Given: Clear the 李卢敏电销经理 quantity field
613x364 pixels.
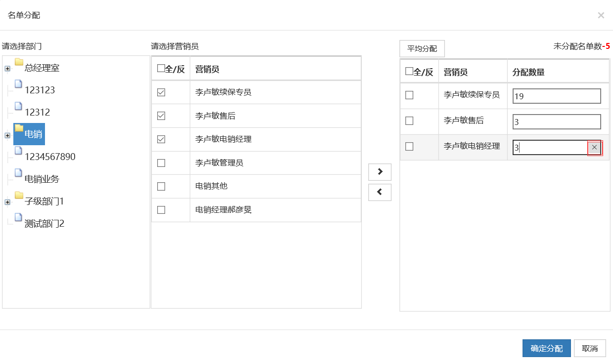Looking at the screenshot, I should (594, 147).
